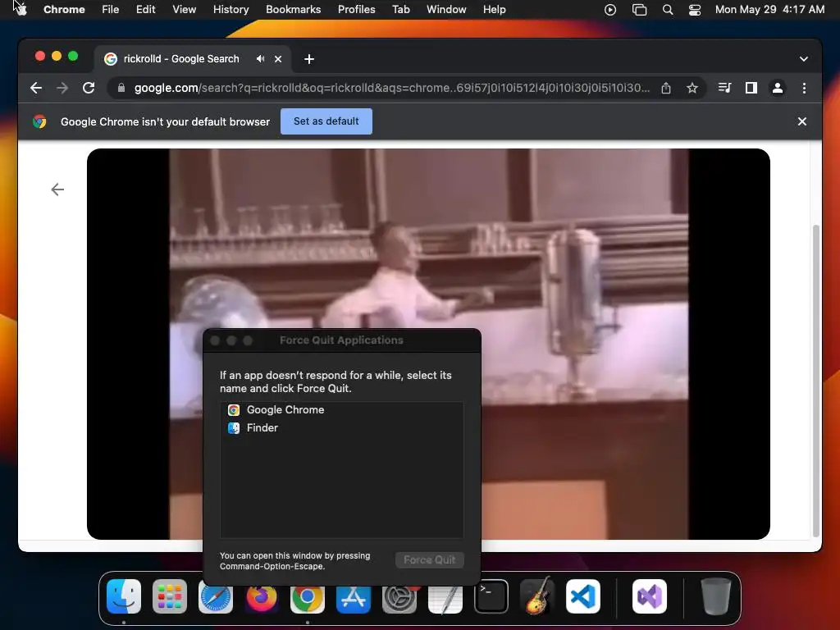Select Google Chrome in Force Quit list
The width and height of the screenshot is (840, 630).
pyautogui.click(x=342, y=410)
